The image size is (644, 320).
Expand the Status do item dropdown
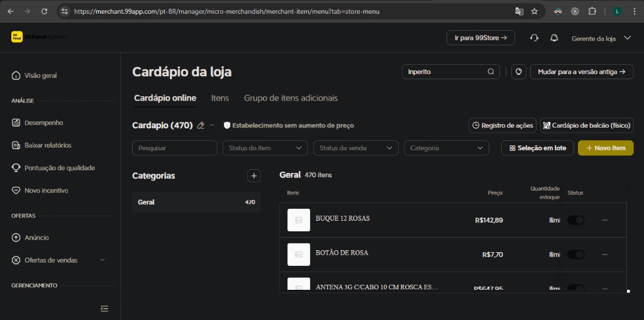click(x=265, y=148)
